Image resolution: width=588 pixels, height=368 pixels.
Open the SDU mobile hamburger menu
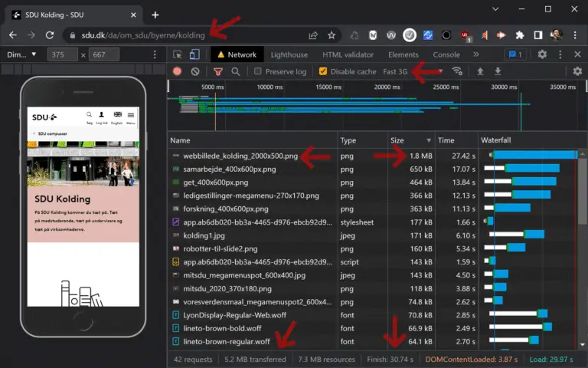point(131,117)
